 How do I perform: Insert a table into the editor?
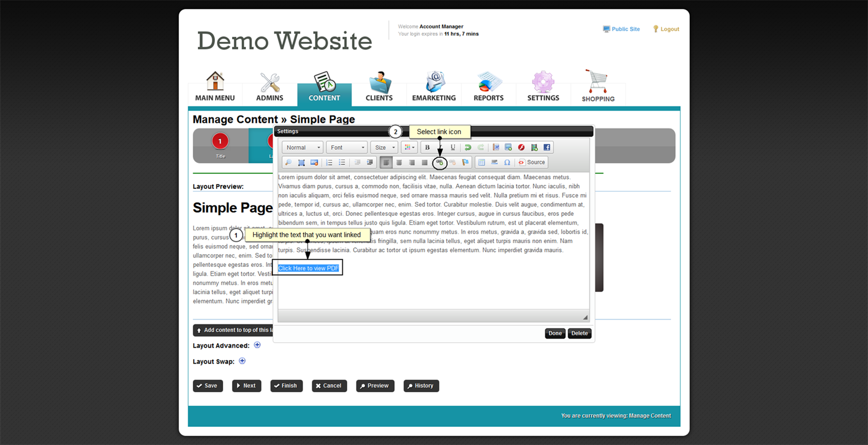[x=482, y=163]
